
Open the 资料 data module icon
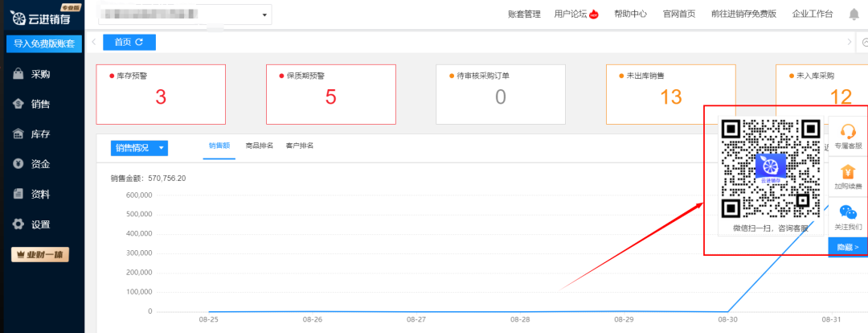pyautogui.click(x=18, y=194)
